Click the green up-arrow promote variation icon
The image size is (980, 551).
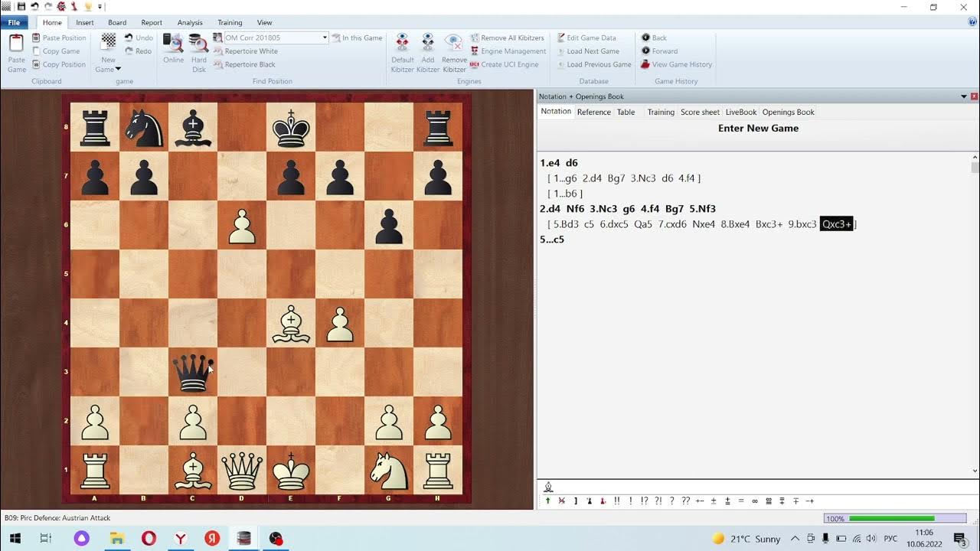547,501
